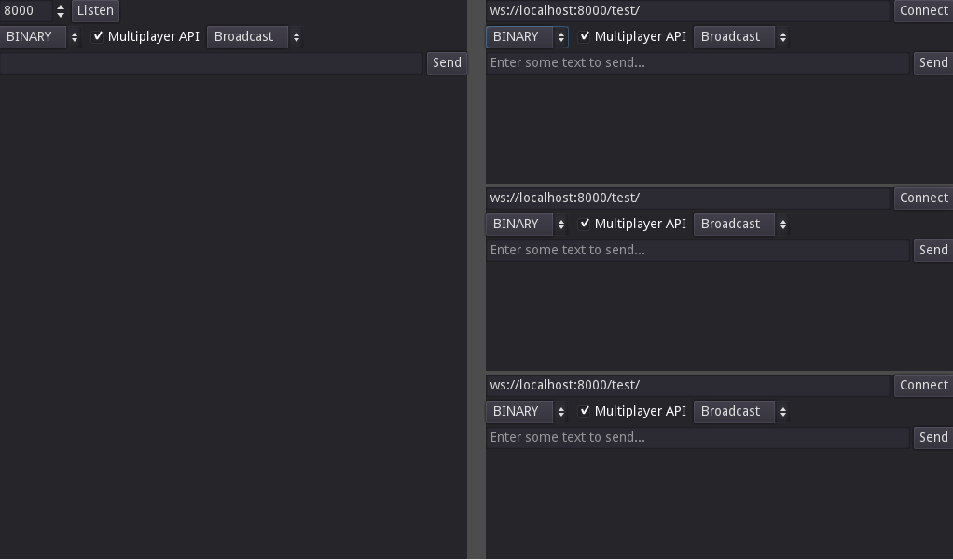Viewport: 953px width, 560px height.
Task: Click Connect on the topmost client panel
Action: (x=923, y=10)
